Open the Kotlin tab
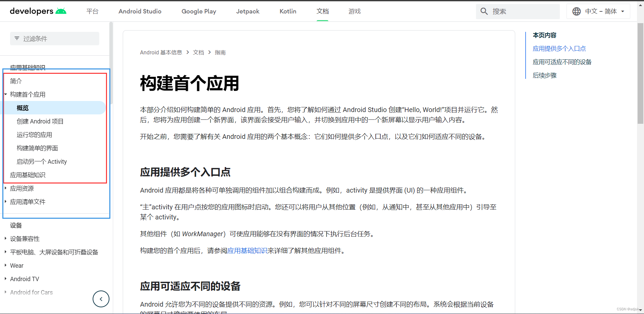Screen dimensions: 644x314 click(x=288, y=11)
